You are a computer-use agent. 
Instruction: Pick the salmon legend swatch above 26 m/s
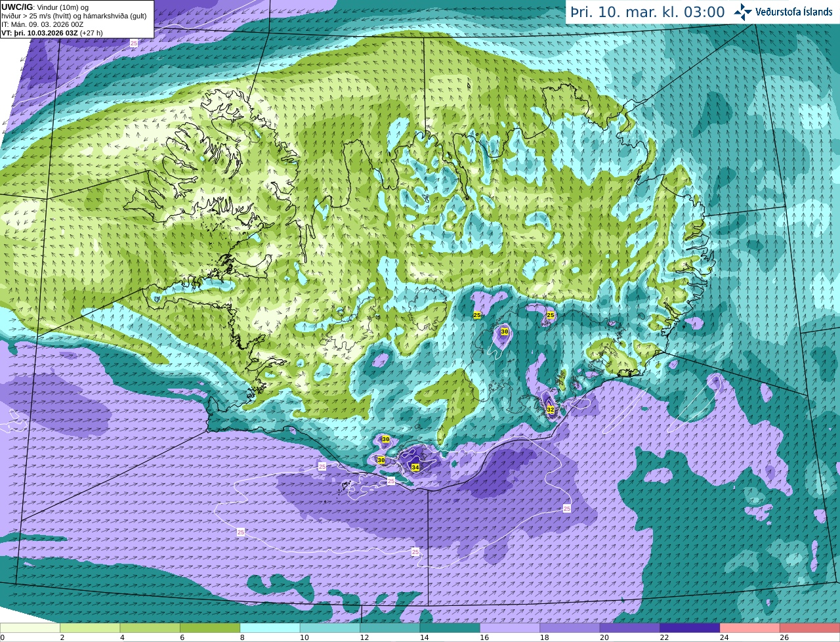(x=810, y=628)
